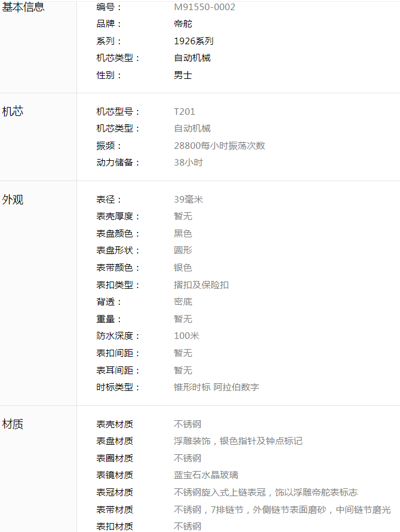Click the dial color value 黑色

[x=183, y=234]
